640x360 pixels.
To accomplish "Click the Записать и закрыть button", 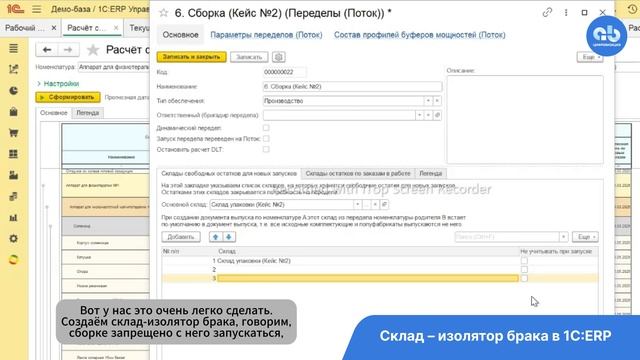I will click(191, 57).
